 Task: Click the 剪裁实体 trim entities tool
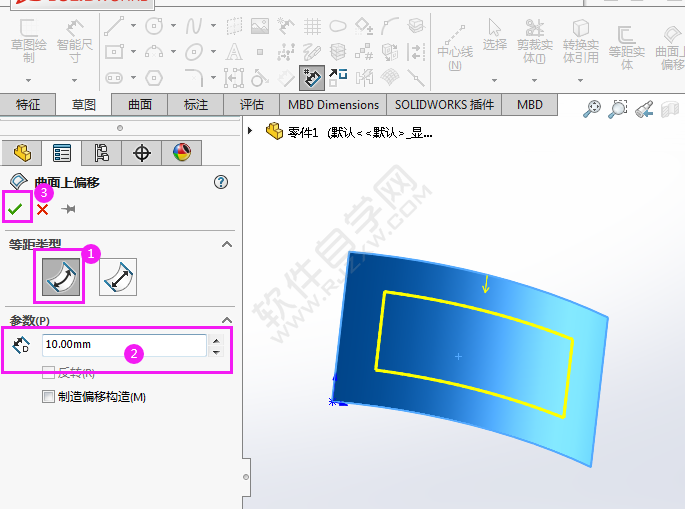[534, 42]
